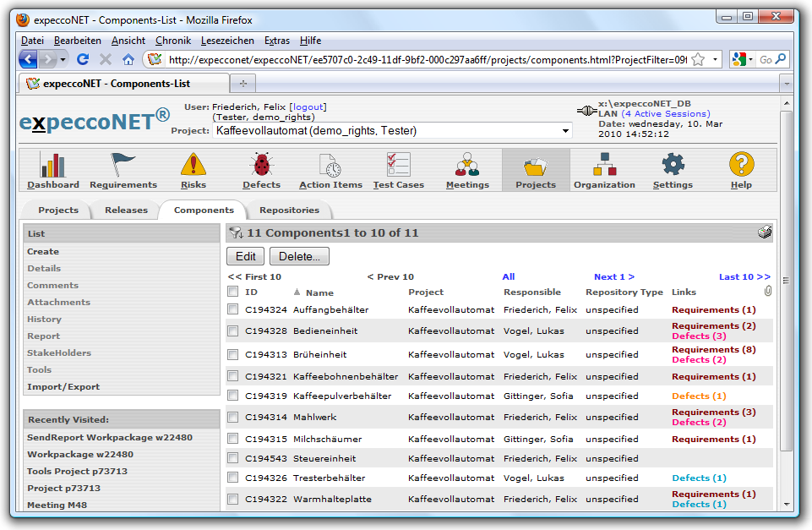Open the Lesezeichen menu
Screen dimensions: 812x530
(x=227, y=41)
